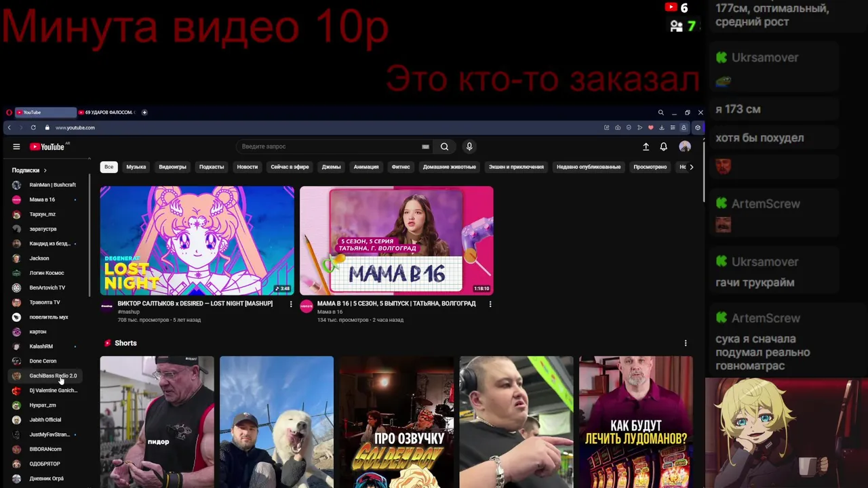Open the МАМА В 16 video thumbnail

[397, 241]
